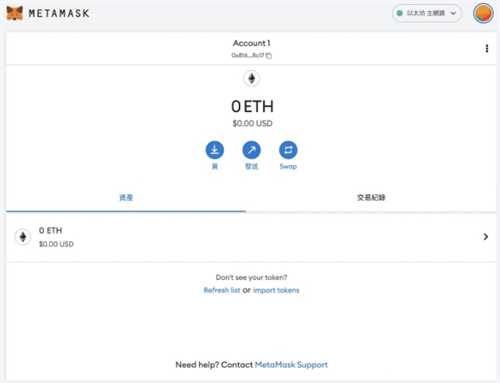Open the MetaMask Support link
500x383 pixels.
pos(291,365)
